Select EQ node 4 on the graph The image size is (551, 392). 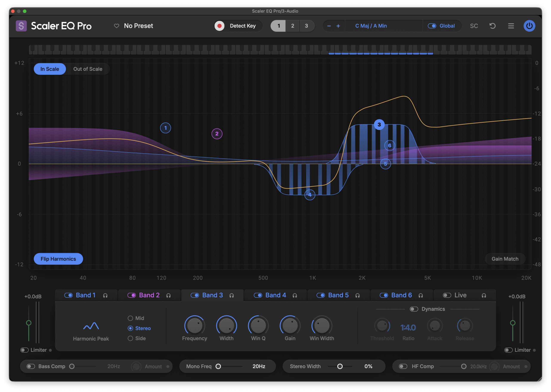tap(310, 195)
